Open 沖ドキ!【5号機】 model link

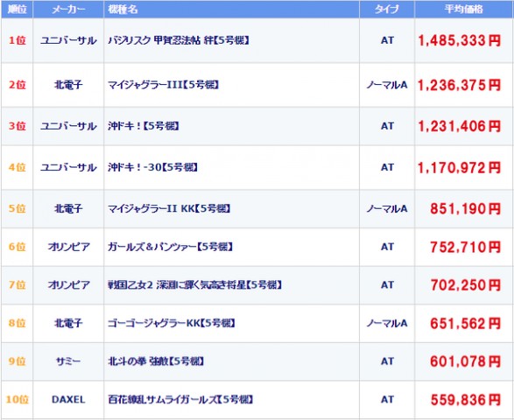[144, 126]
